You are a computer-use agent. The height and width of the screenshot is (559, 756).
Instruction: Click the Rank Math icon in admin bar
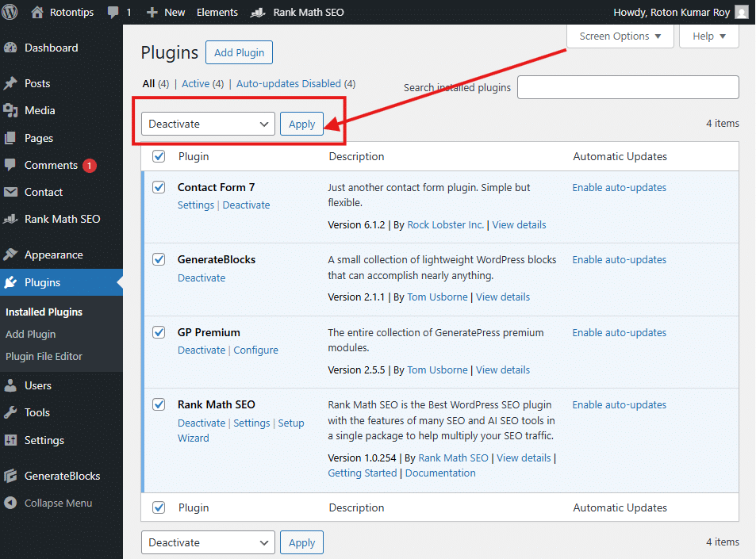258,12
